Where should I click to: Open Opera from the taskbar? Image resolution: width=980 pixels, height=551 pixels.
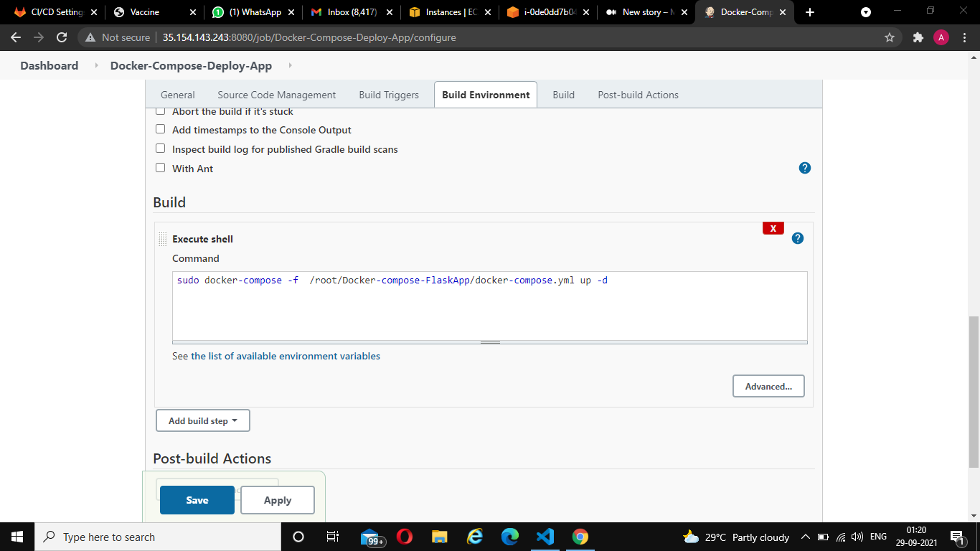point(405,537)
